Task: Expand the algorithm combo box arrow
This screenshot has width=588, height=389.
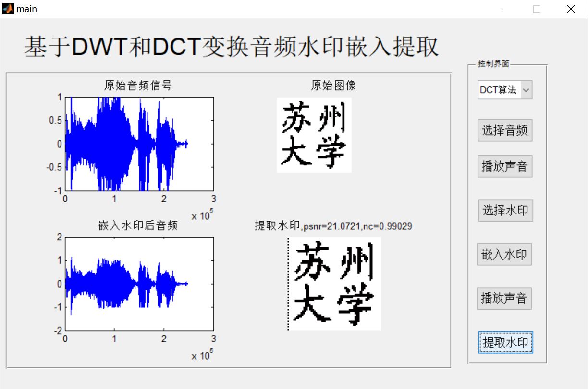Action: pyautogui.click(x=527, y=89)
